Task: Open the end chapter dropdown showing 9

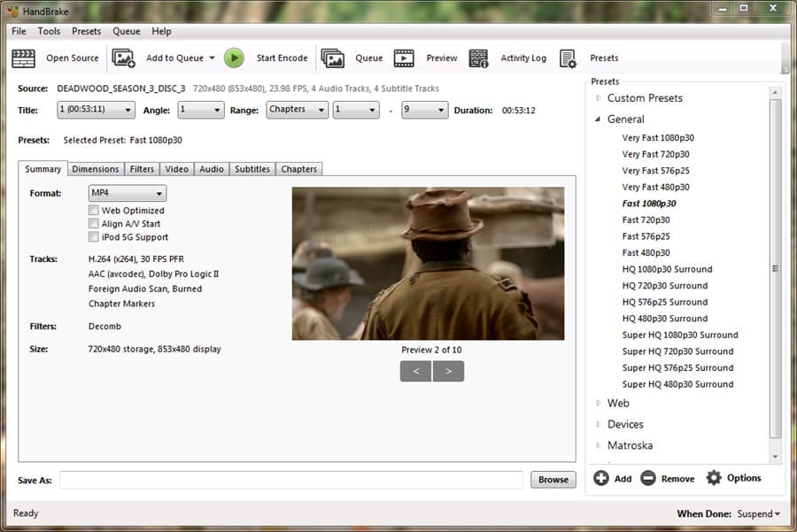Action: coord(425,110)
